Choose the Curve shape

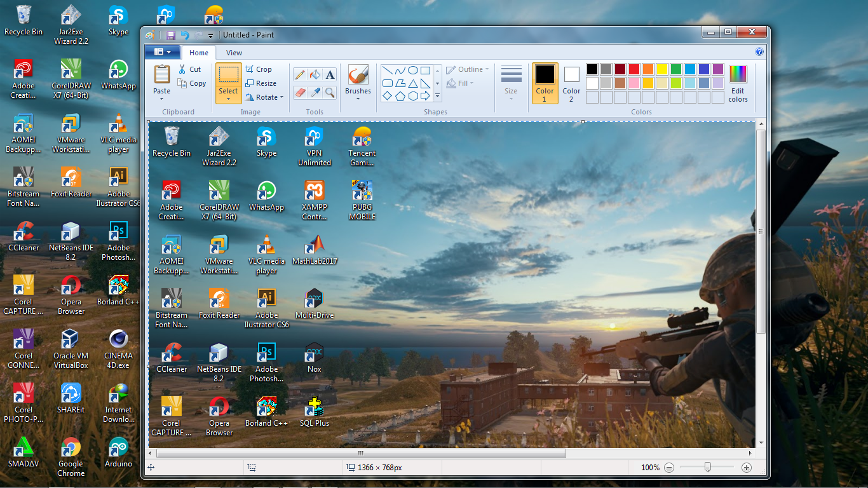[x=400, y=71]
